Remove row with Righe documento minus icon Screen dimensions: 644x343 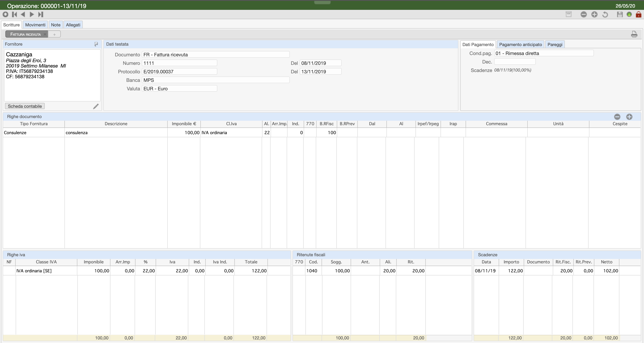click(617, 116)
